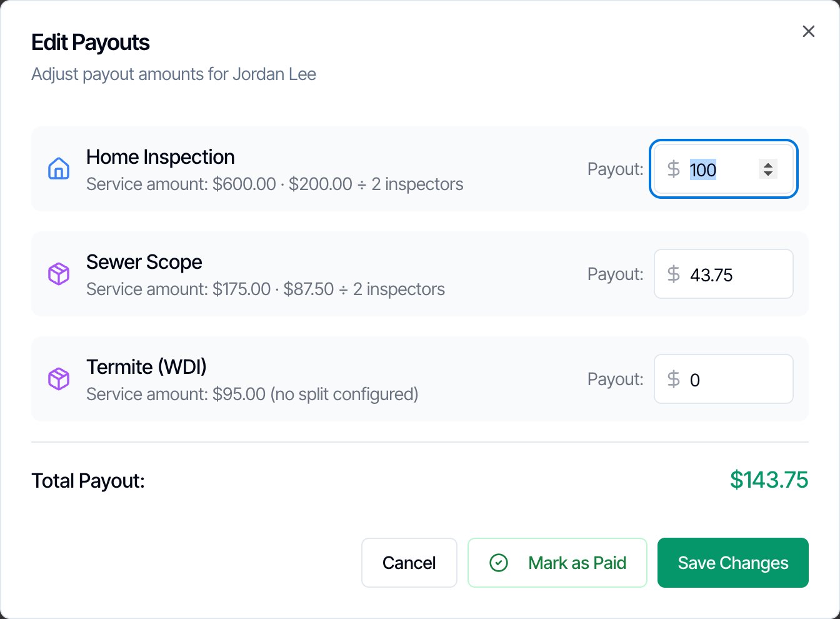
Task: Click the Sewer Scope title
Action: [x=144, y=262]
